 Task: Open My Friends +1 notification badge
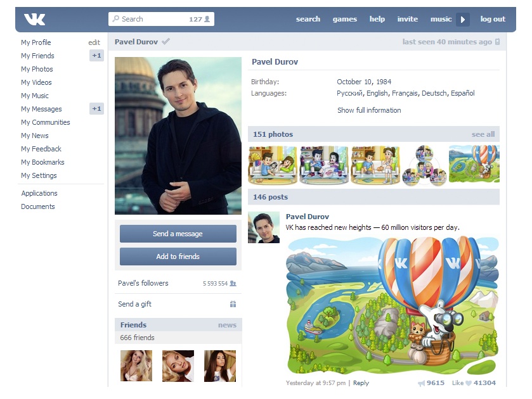(x=96, y=56)
